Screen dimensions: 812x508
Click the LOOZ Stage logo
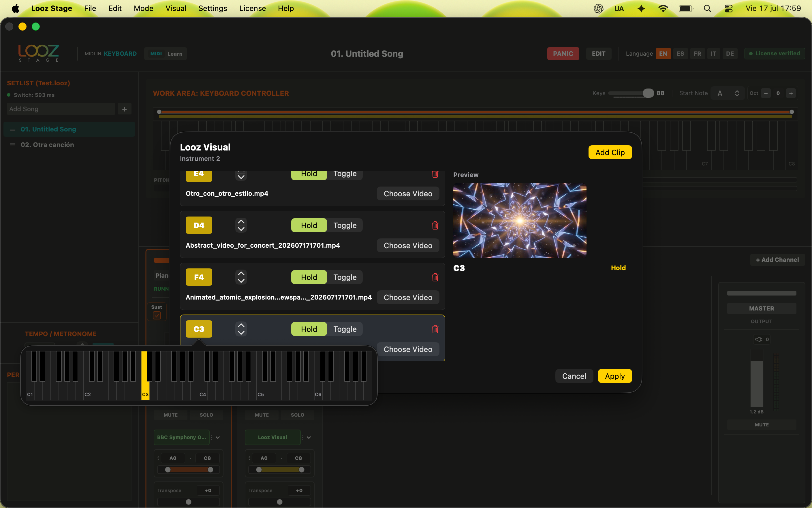tap(38, 53)
